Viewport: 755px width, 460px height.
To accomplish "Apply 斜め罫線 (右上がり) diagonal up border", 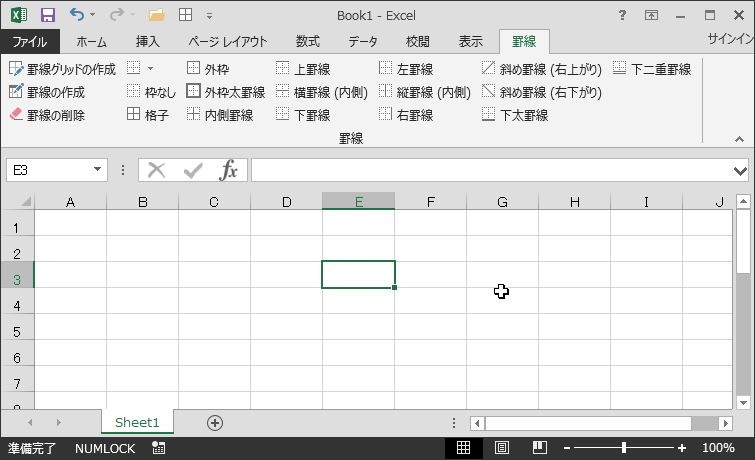I will point(541,69).
